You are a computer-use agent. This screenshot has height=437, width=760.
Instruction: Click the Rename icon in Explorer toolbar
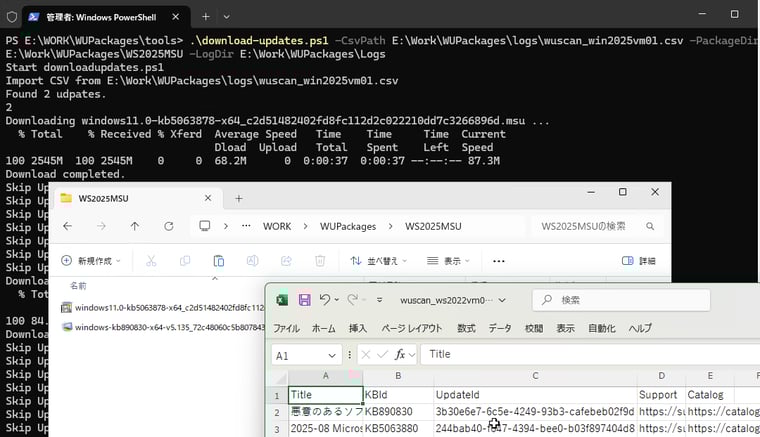point(253,261)
